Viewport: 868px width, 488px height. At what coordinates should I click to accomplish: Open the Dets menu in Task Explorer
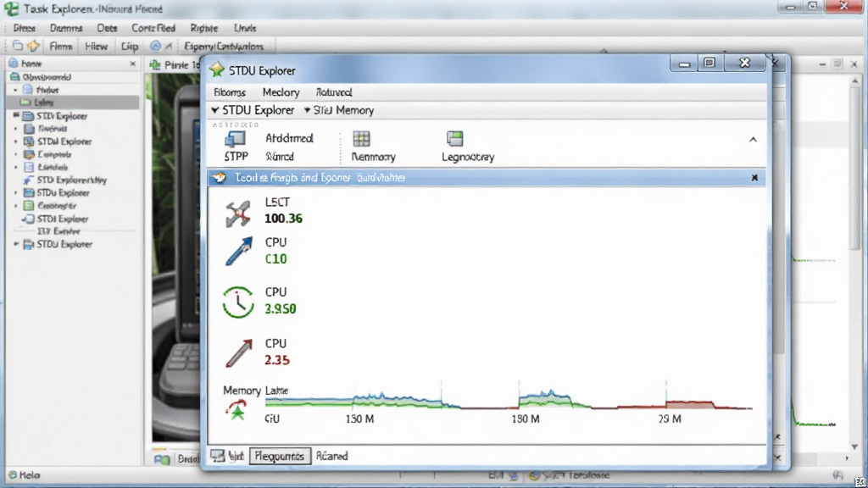pyautogui.click(x=107, y=28)
